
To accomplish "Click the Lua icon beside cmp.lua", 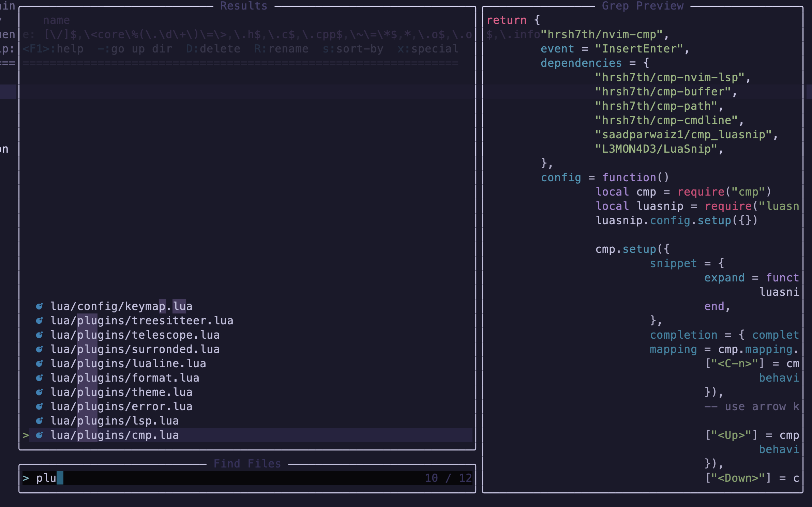I will (x=40, y=435).
